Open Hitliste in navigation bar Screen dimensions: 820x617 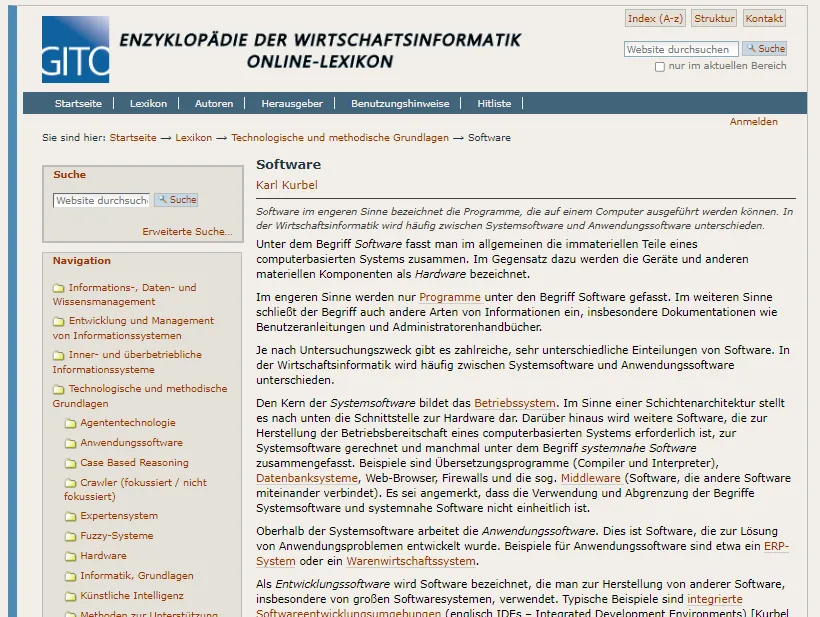[494, 104]
